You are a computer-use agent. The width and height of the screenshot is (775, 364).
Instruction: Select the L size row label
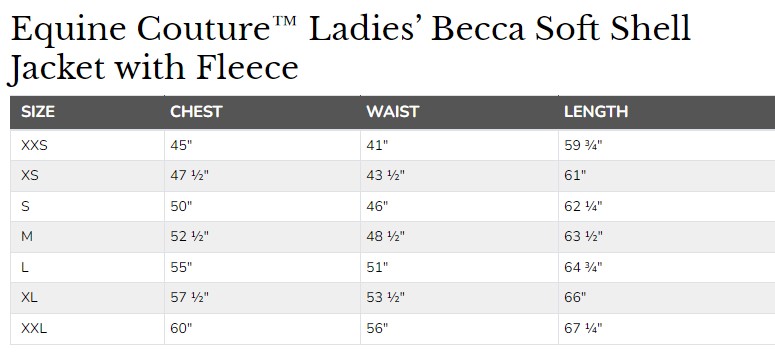pyautogui.click(x=25, y=268)
